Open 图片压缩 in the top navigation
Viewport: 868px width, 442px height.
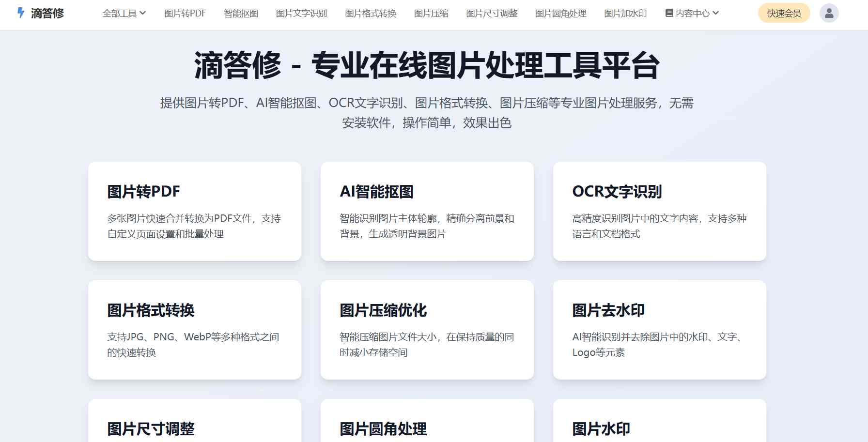click(431, 14)
